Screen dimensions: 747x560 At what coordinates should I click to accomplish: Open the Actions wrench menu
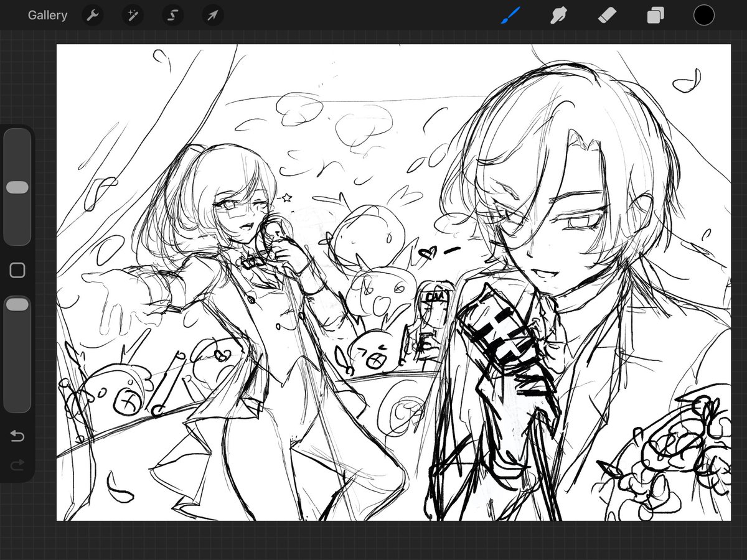(x=93, y=16)
